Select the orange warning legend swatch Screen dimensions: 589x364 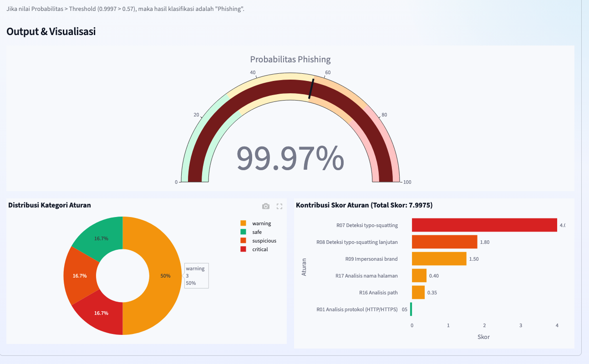pyautogui.click(x=243, y=223)
